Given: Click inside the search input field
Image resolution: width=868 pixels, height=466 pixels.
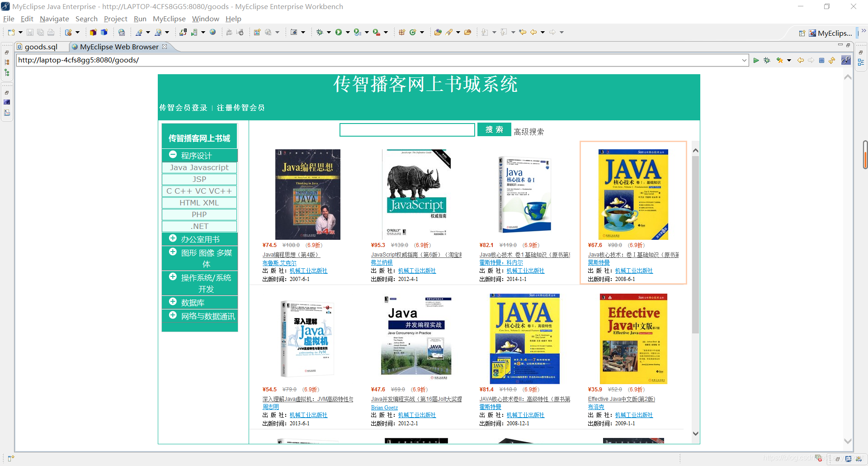Looking at the screenshot, I should pos(407,129).
